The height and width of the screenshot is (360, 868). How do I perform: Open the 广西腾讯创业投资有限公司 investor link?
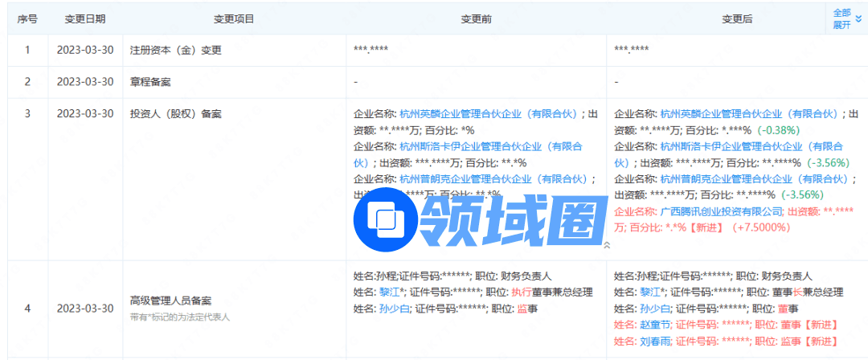721,211
